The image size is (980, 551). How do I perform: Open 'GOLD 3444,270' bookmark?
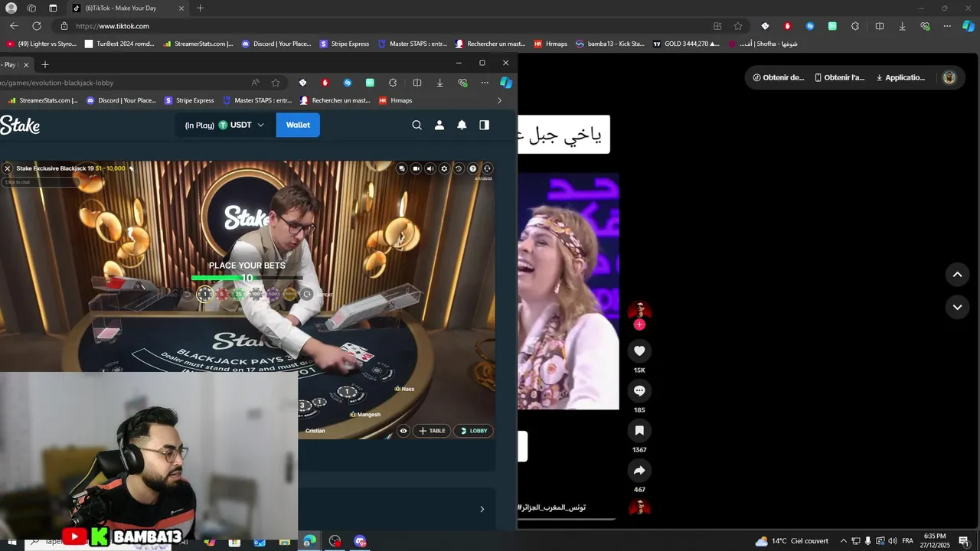click(x=686, y=44)
